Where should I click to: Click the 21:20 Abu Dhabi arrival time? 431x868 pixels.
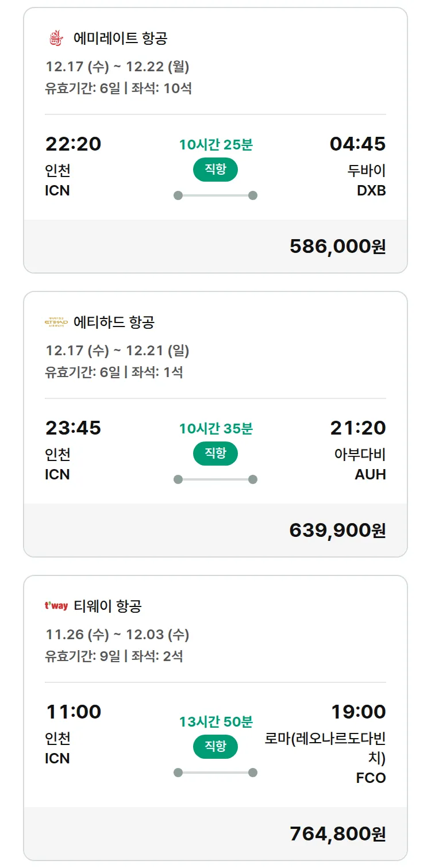point(357,428)
